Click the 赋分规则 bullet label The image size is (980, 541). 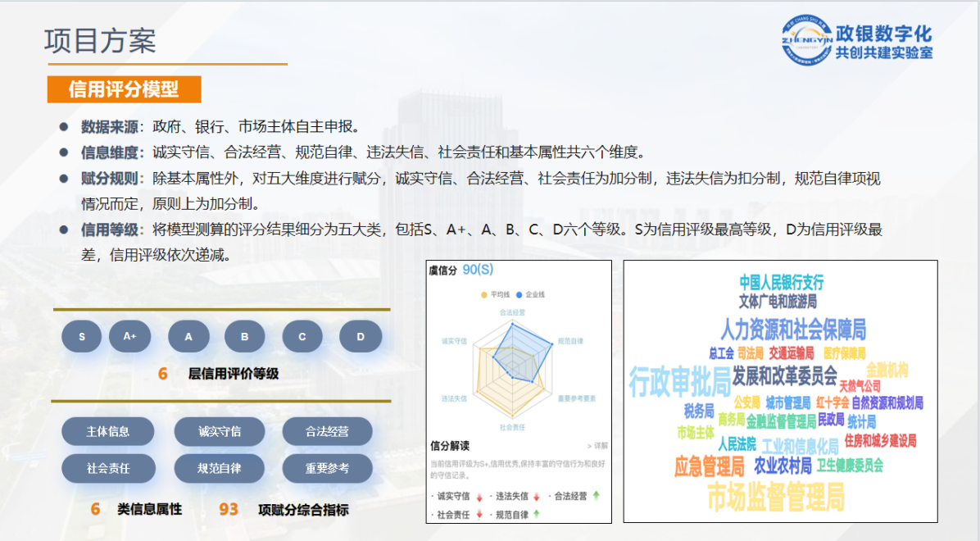[x=109, y=179]
